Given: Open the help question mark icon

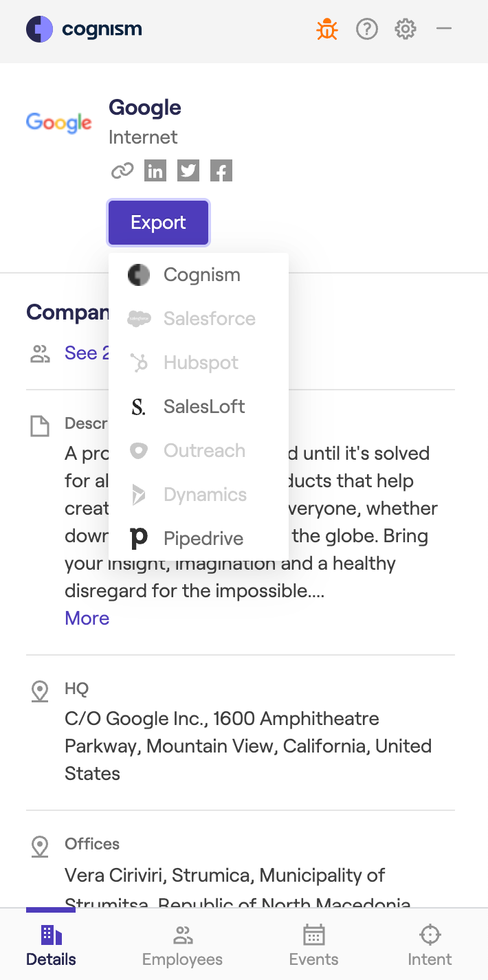Looking at the screenshot, I should click(x=367, y=30).
